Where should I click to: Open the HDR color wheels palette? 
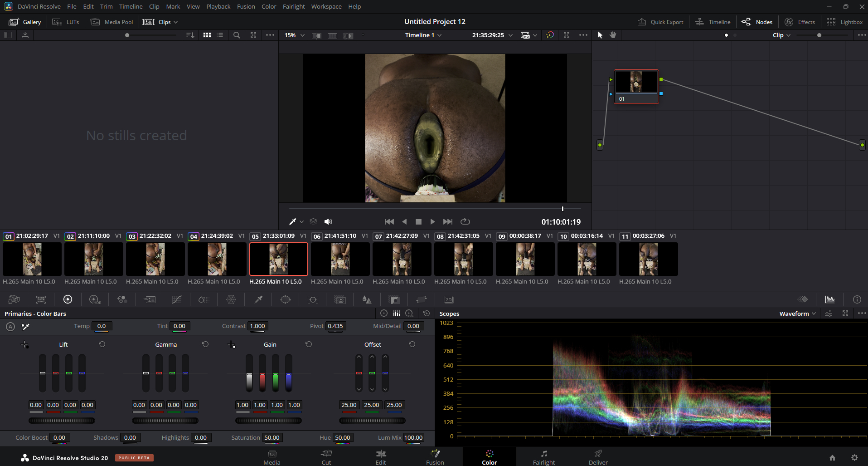(95, 299)
